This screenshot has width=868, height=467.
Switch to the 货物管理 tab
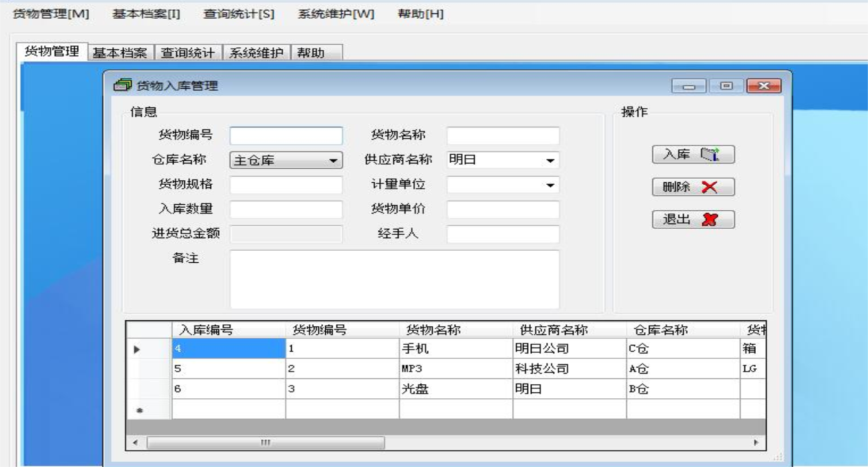pos(52,51)
